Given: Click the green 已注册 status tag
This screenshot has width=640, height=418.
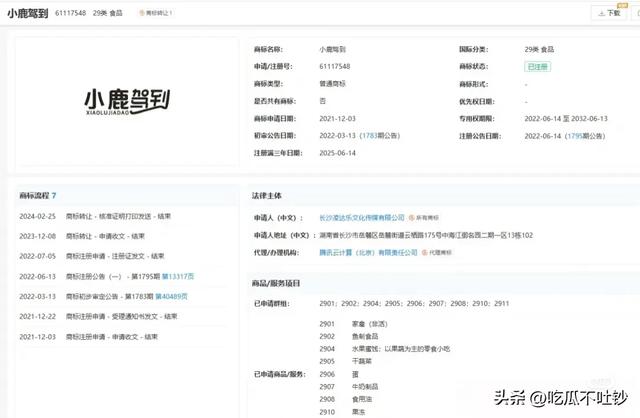Looking at the screenshot, I should pyautogui.click(x=538, y=67).
